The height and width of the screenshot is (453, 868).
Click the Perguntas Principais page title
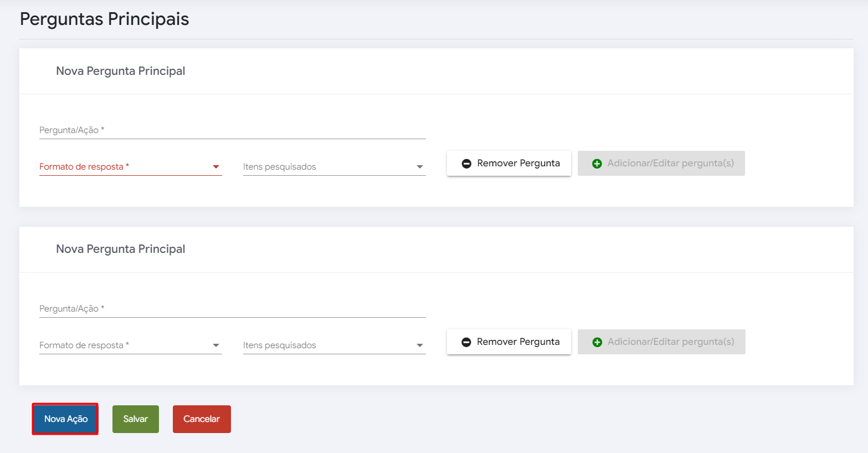104,19
